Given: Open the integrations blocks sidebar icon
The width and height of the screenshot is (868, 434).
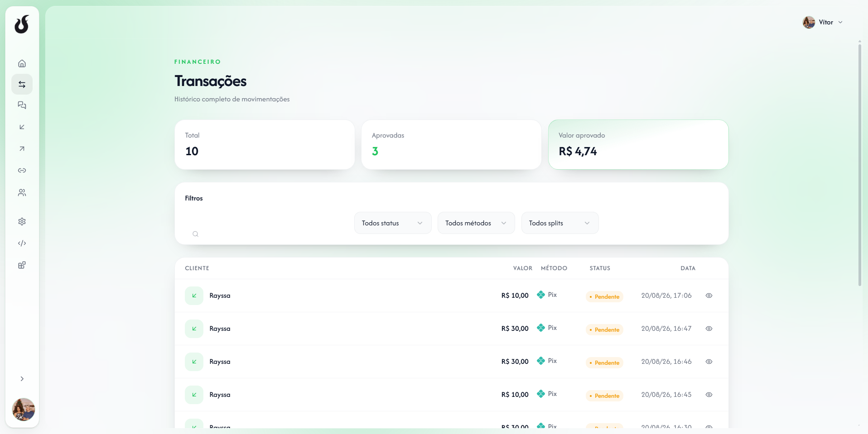Looking at the screenshot, I should tap(22, 265).
